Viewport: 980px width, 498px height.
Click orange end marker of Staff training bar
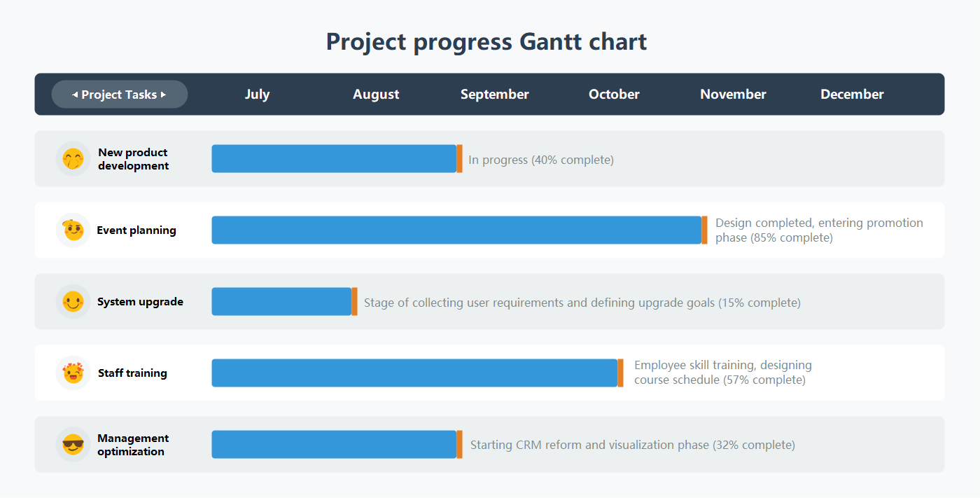click(x=621, y=373)
